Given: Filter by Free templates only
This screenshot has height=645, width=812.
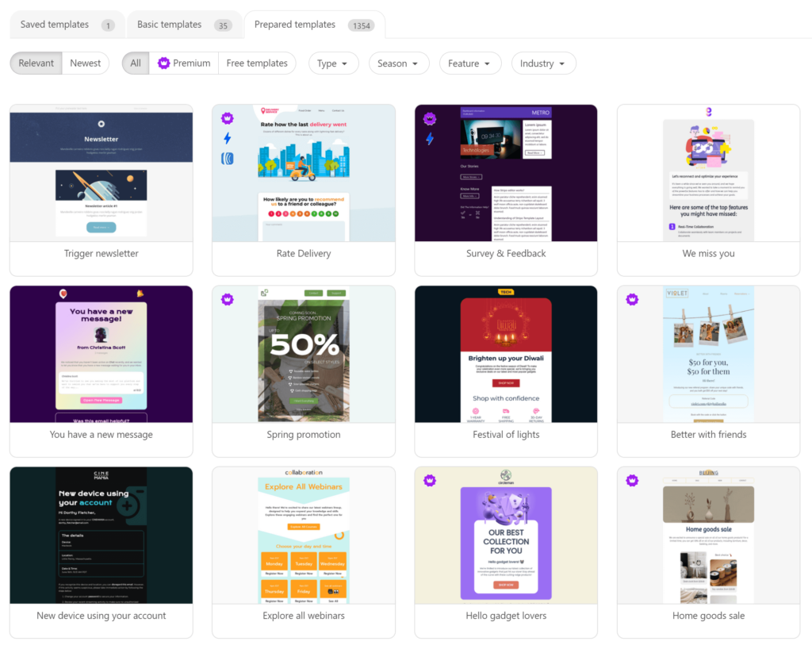Looking at the screenshot, I should click(257, 63).
